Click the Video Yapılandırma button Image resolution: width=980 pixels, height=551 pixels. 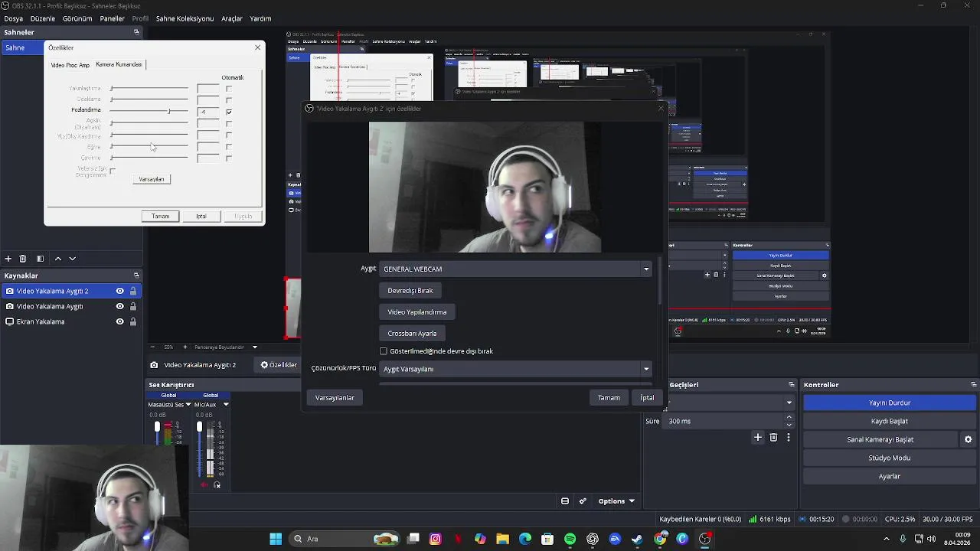point(417,311)
